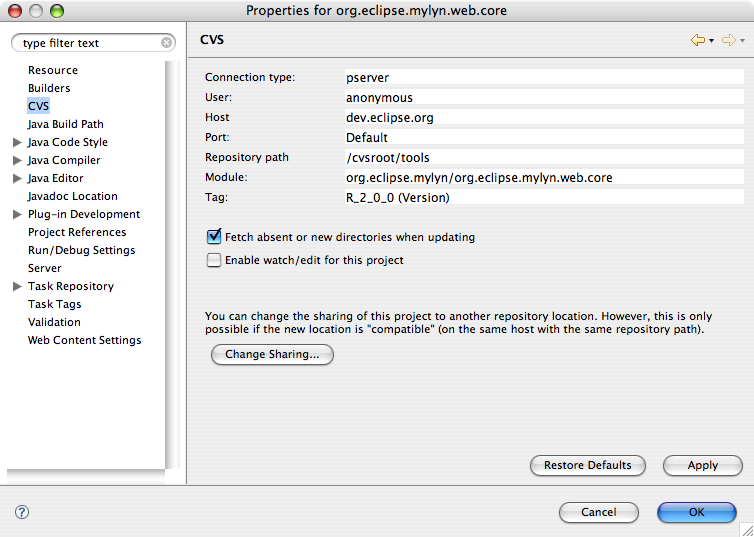Close the Properties window with red button
754x537 pixels.
coord(15,11)
